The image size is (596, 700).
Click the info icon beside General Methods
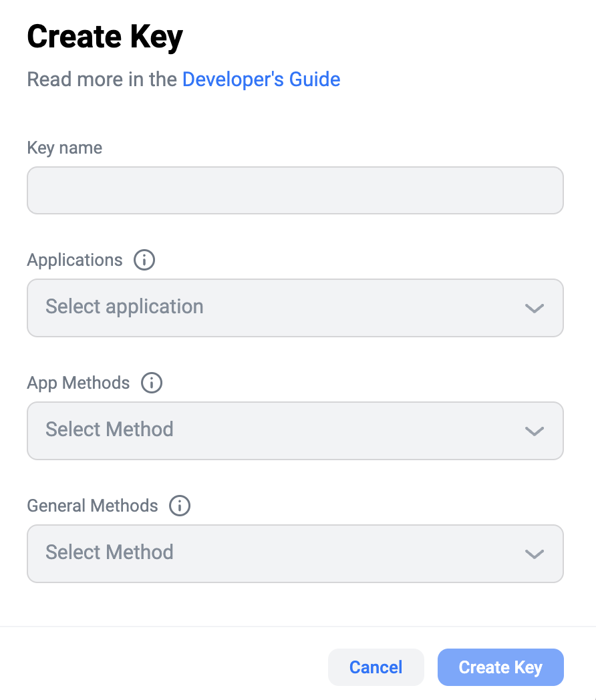(x=180, y=506)
